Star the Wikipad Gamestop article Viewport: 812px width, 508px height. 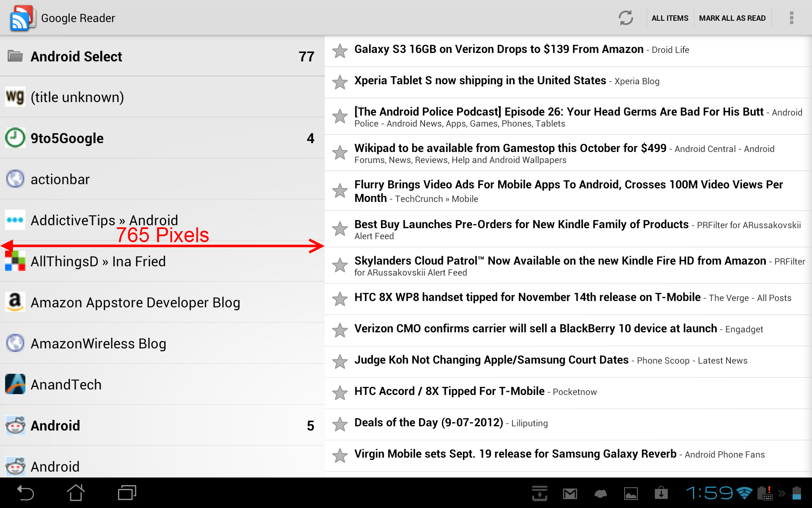pyautogui.click(x=340, y=152)
